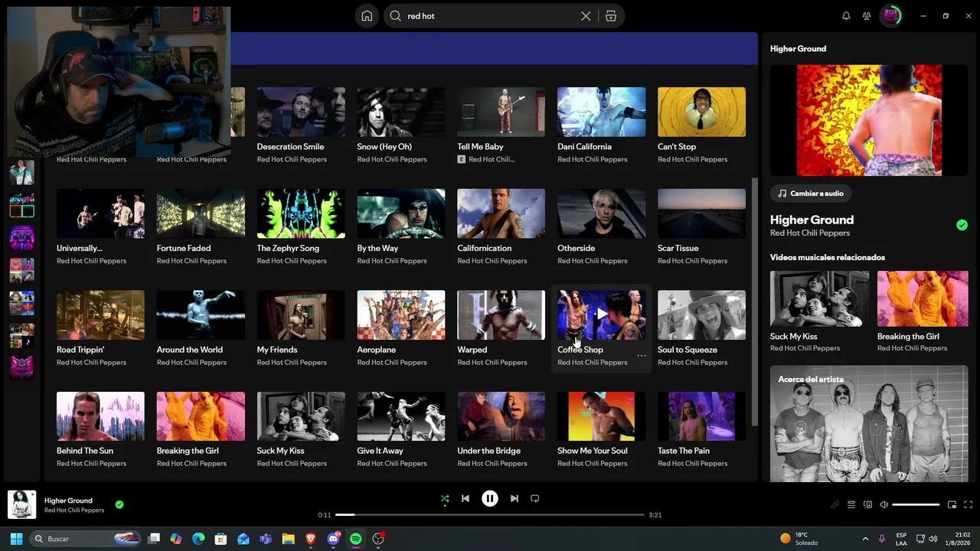Seek within the song progress bar
This screenshot has width=980, height=551.
coord(490,515)
